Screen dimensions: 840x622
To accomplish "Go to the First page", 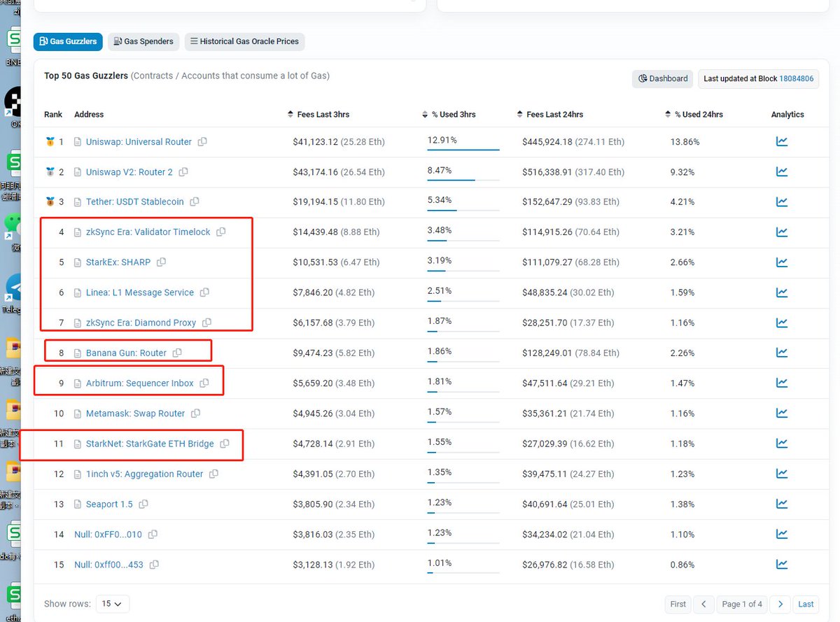I will [x=678, y=605].
